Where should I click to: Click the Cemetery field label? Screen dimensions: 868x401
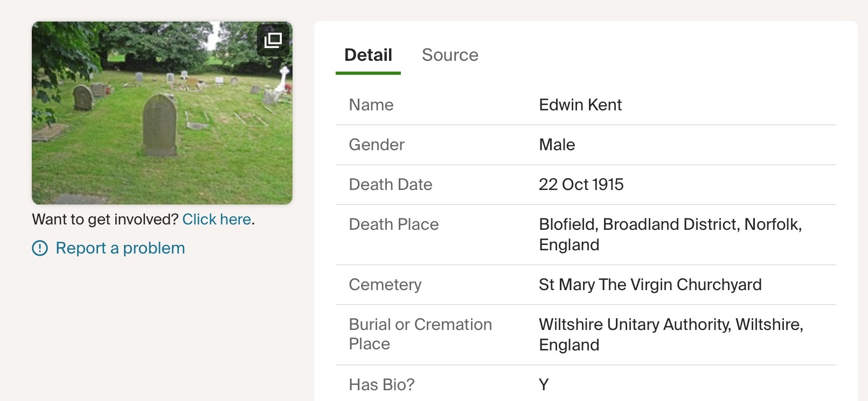coord(385,285)
